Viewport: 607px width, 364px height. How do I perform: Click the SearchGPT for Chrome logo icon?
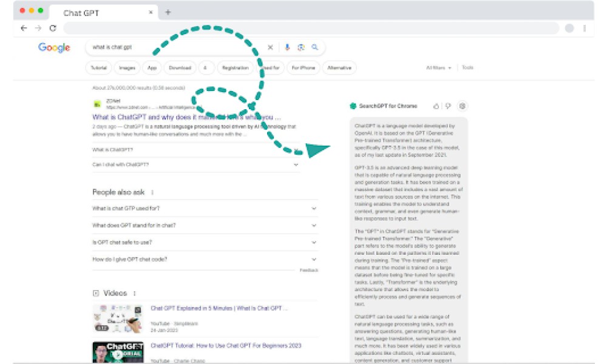[x=353, y=106]
